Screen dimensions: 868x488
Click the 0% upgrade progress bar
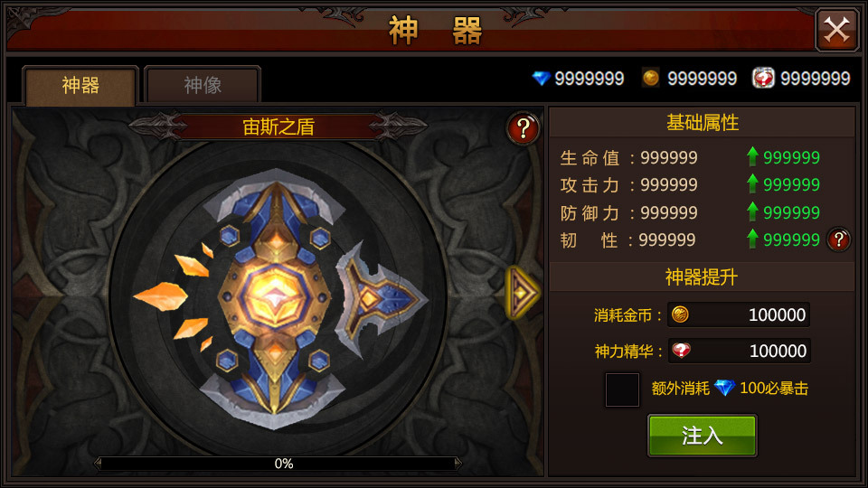click(278, 464)
